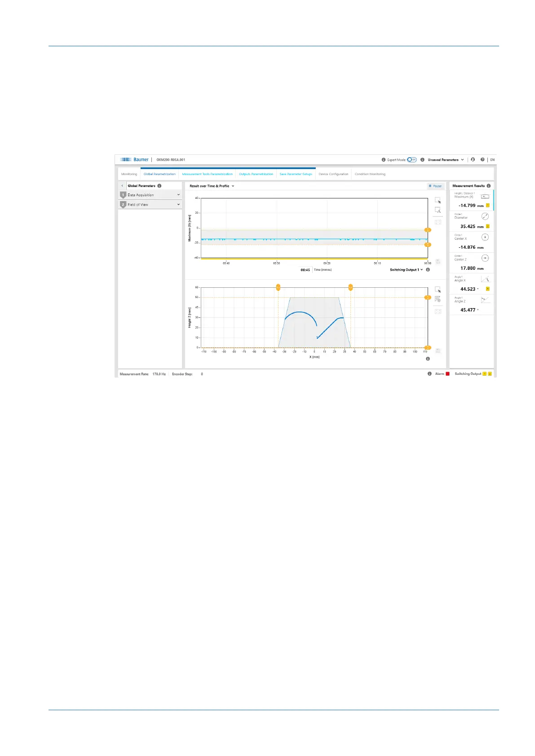
Task: Open info icon left of Expert Mode
Action: pyautogui.click(x=384, y=160)
